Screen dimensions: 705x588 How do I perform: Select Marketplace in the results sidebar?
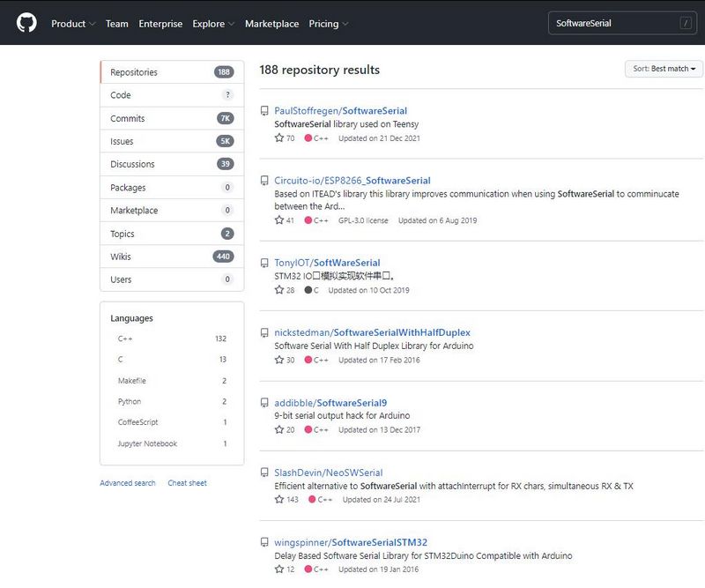[x=172, y=210]
